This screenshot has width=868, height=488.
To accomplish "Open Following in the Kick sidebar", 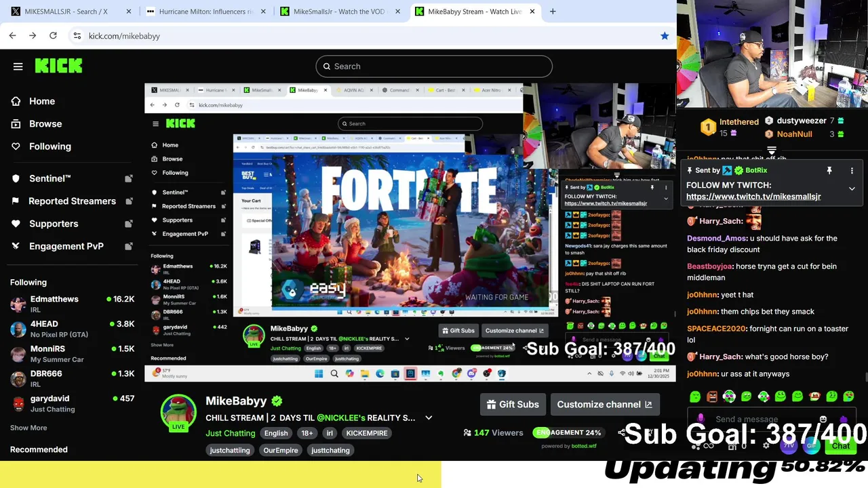I will [x=50, y=146].
